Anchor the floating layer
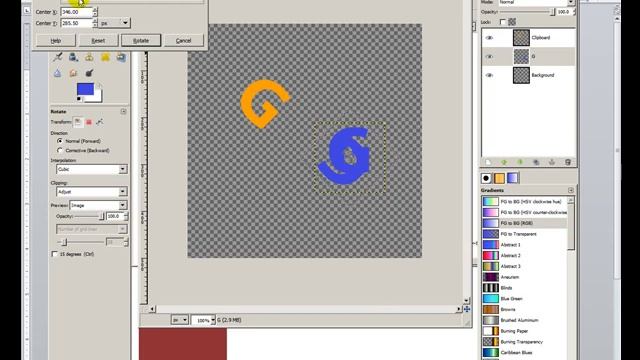 [x=552, y=162]
